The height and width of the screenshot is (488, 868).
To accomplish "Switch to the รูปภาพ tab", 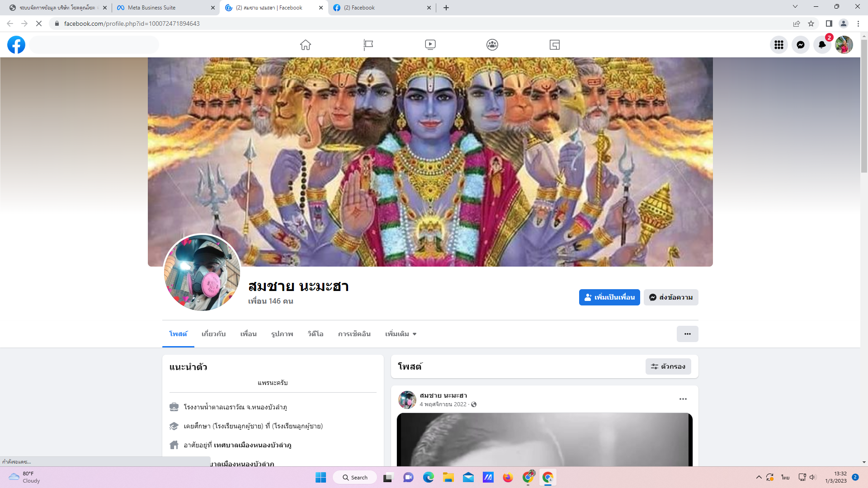I will point(282,334).
